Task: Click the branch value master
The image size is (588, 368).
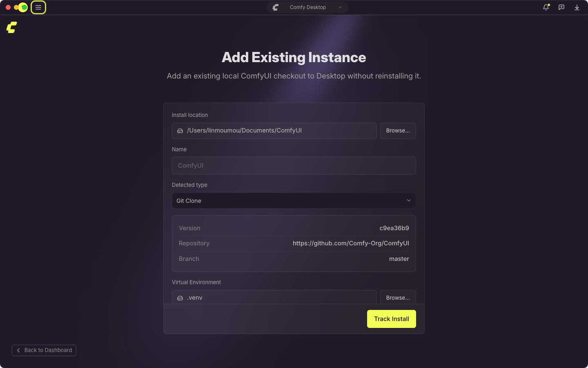Action: (x=399, y=259)
